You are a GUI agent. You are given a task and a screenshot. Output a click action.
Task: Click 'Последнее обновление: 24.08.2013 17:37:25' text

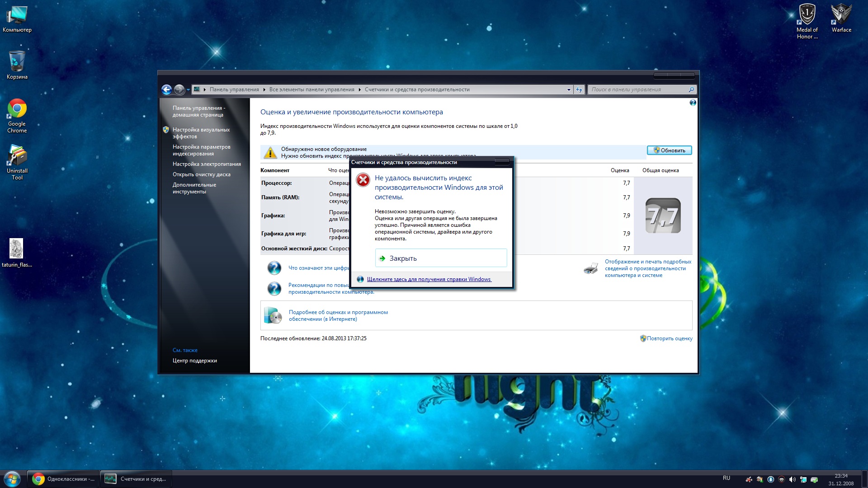click(313, 338)
